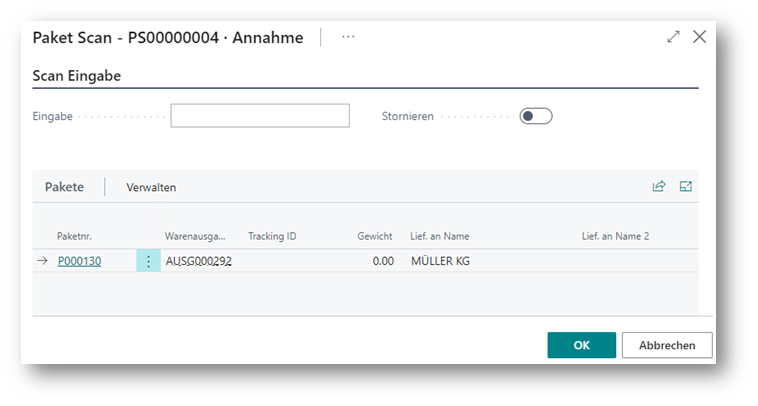Close the Paket Scan dialog
This screenshot has width=758, height=406.
[x=699, y=36]
